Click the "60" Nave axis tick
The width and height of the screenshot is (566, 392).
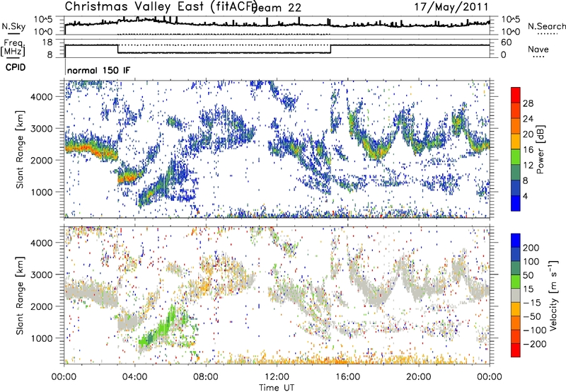[x=507, y=42]
